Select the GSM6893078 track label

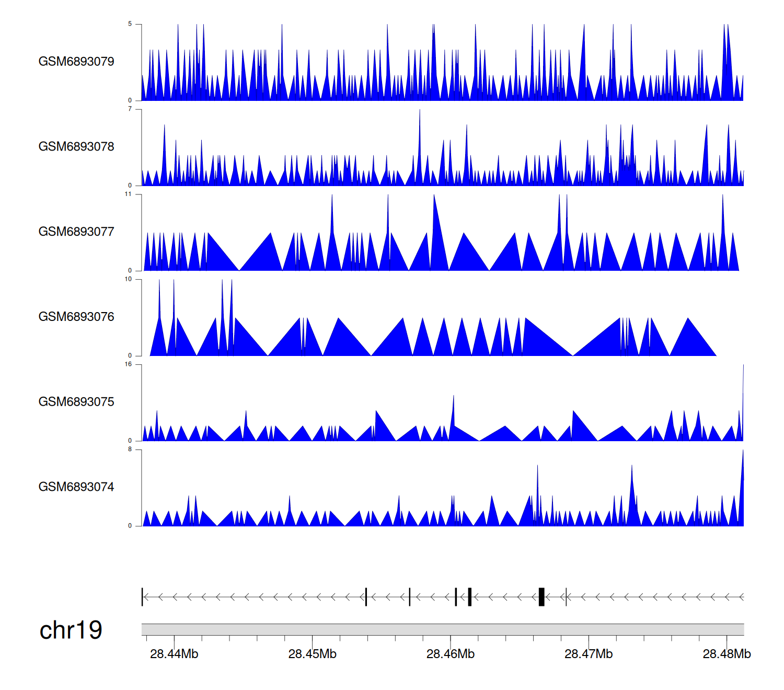(76, 147)
